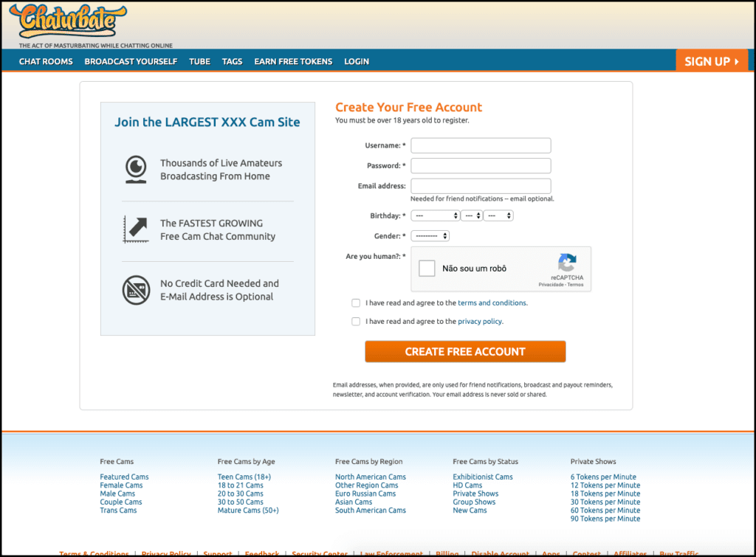756x557 pixels.
Task: Tick the 'Não sou um robô' checkbox
Action: 427,269
